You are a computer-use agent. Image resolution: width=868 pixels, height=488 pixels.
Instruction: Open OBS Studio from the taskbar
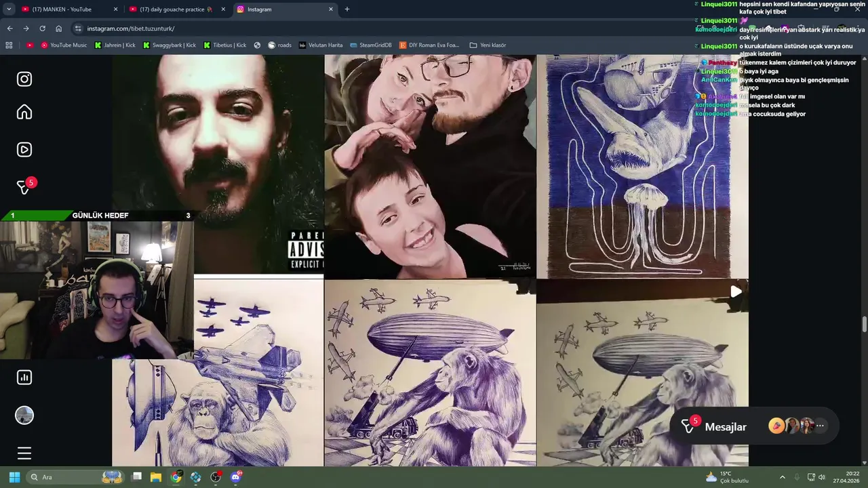(x=216, y=477)
